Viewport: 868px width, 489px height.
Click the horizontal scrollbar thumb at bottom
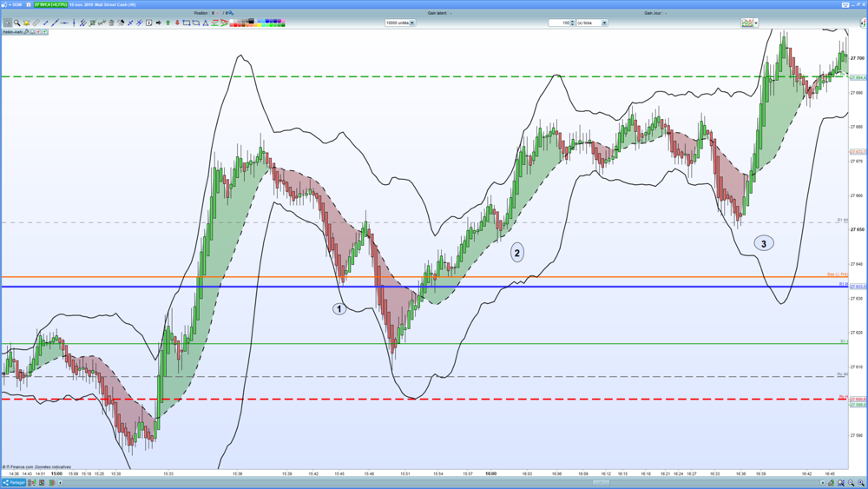point(601,483)
